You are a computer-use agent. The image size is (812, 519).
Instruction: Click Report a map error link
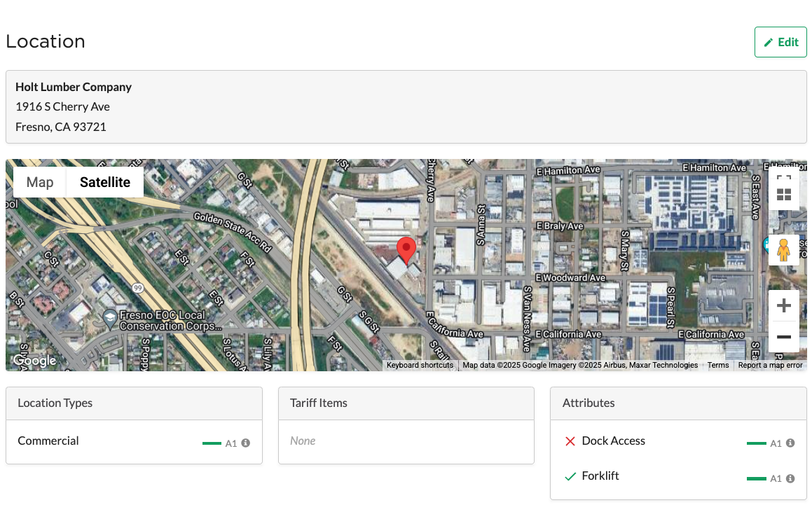pos(770,365)
